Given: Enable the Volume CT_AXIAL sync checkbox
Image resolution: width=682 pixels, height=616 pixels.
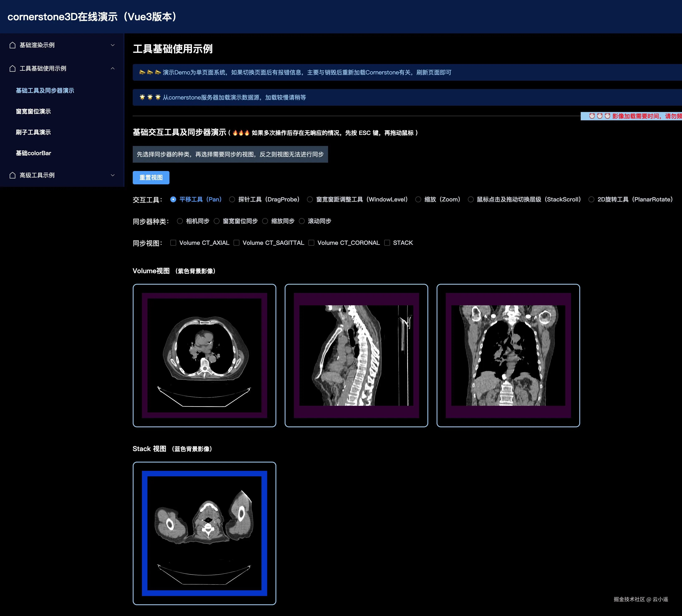Looking at the screenshot, I should coord(173,243).
